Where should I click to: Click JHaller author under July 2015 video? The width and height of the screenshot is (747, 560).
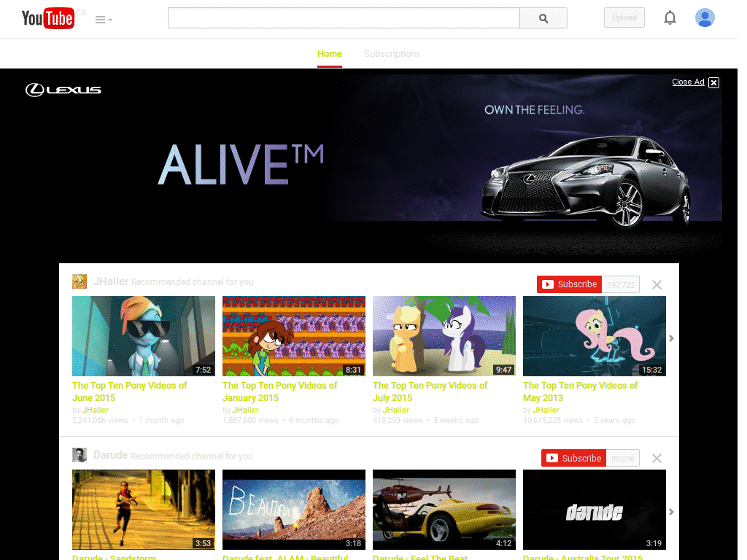[396, 410]
